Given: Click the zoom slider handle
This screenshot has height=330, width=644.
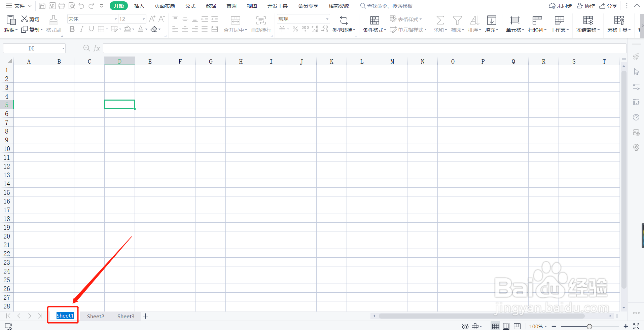Looking at the screenshot, I should pyautogui.click(x=589, y=326).
